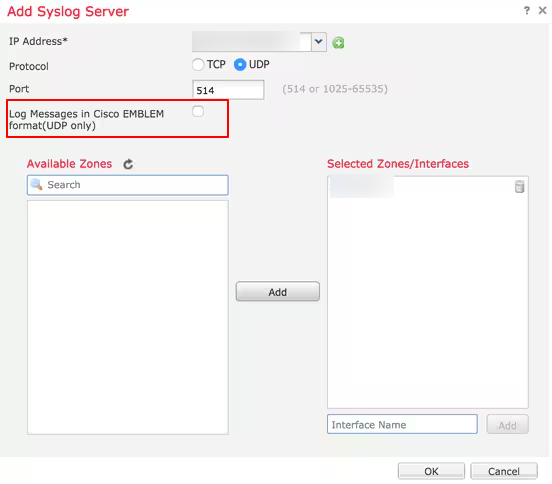This screenshot has width=552, height=484.
Task: Select the UDP protocol radio button
Action: 240,65
